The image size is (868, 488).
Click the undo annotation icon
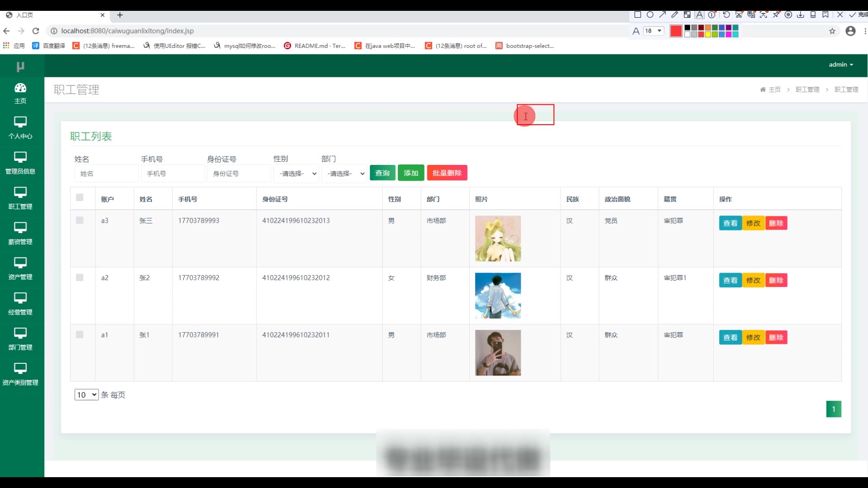coord(726,14)
